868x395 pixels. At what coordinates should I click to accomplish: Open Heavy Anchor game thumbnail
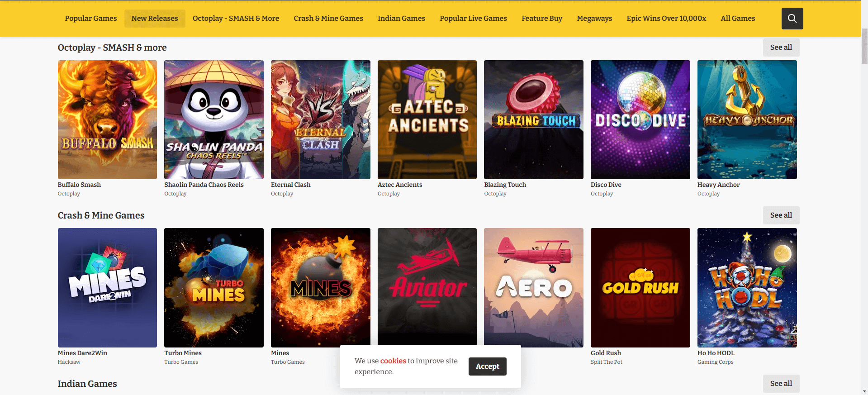pyautogui.click(x=747, y=119)
